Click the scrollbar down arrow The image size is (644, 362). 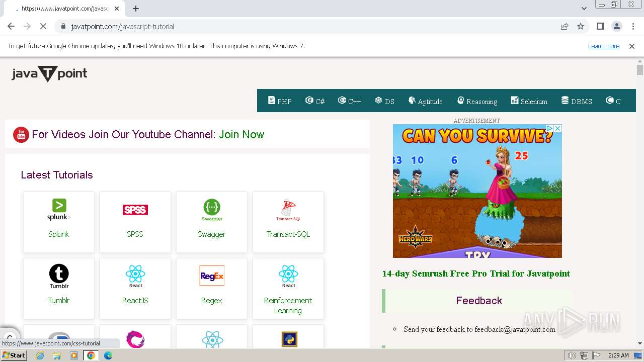pos(640,344)
